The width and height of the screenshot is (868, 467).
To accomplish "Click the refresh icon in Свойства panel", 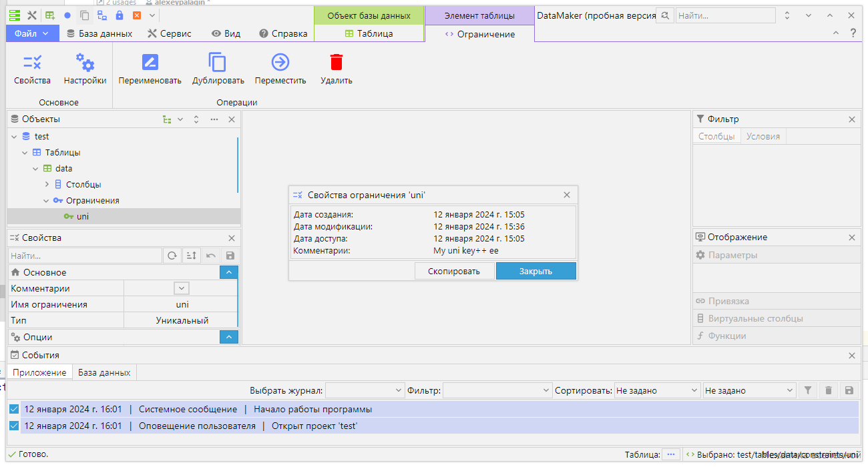I will click(x=172, y=256).
